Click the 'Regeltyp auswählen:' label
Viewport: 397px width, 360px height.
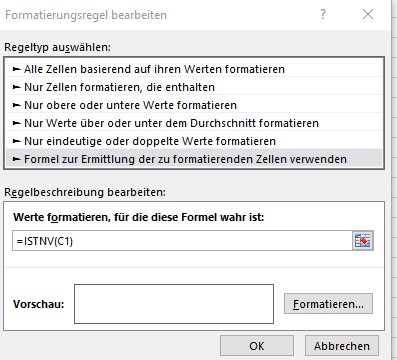point(57,47)
